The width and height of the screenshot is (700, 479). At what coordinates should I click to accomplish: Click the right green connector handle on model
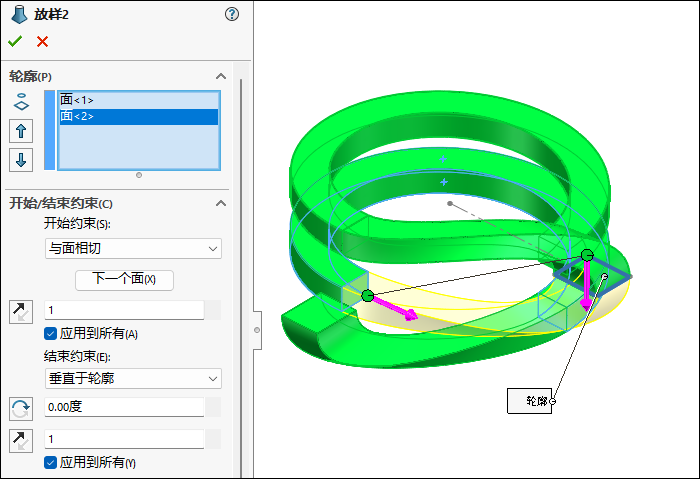(587, 255)
